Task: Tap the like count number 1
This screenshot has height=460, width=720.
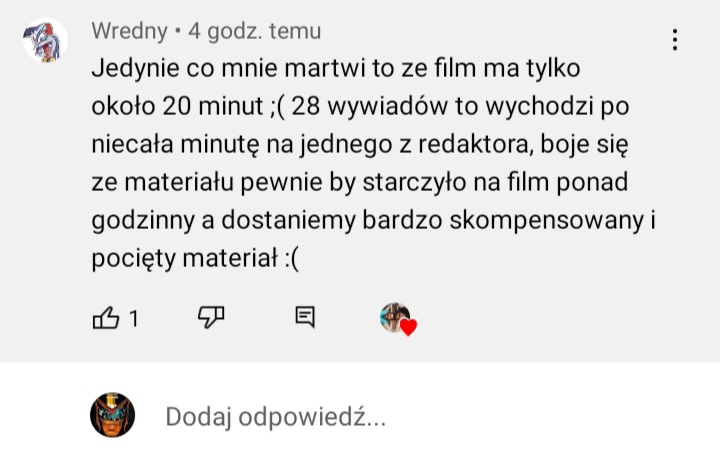Action: tap(134, 318)
